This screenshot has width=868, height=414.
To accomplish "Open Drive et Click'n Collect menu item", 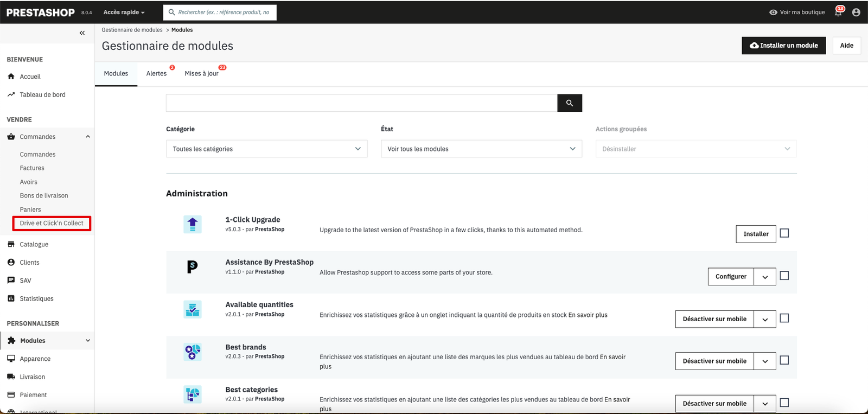I will 52,224.
